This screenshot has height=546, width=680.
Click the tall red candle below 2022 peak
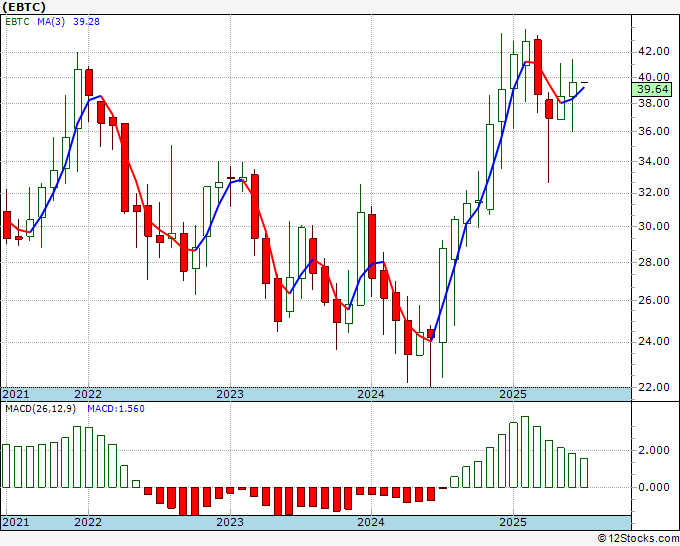pos(125,167)
